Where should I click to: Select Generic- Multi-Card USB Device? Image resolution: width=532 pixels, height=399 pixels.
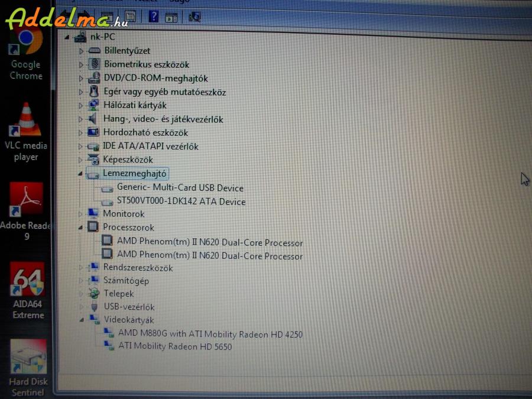pyautogui.click(x=180, y=188)
